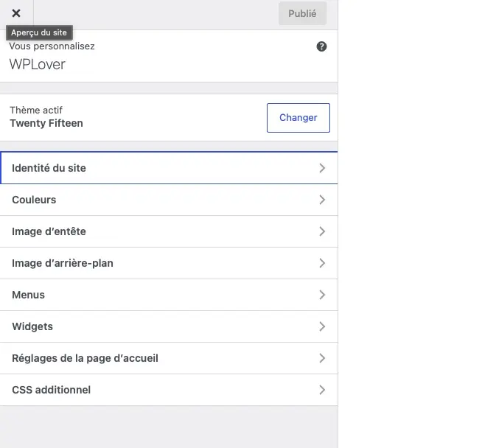The width and height of the screenshot is (482, 448).
Task: Close the customizer with the X icon
Action: (16, 13)
